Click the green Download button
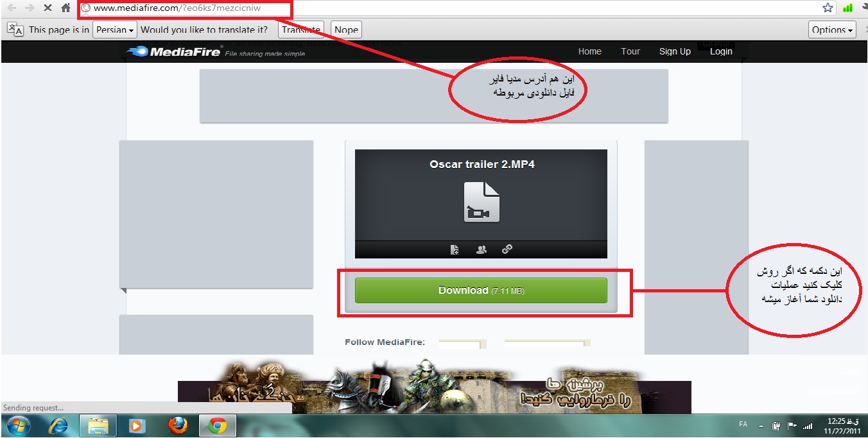868x438 pixels. 481,291
